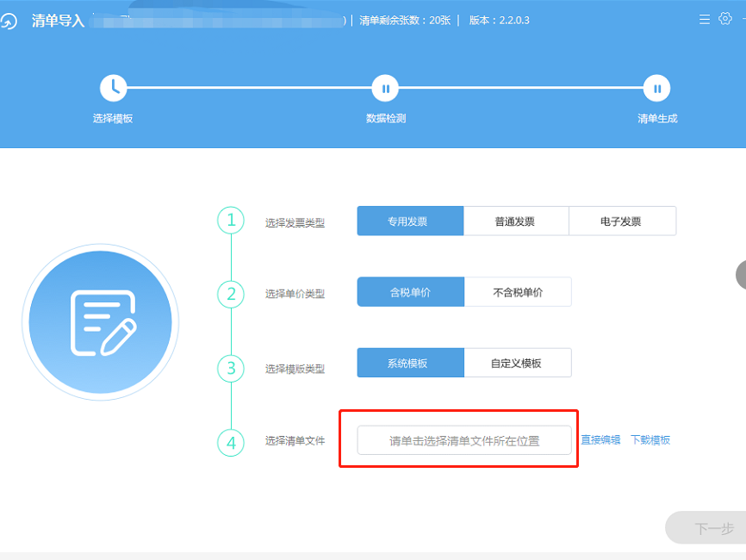Screen dimensions: 746x560
Task: Click the pause icon above 数据检测
Action: click(x=385, y=88)
